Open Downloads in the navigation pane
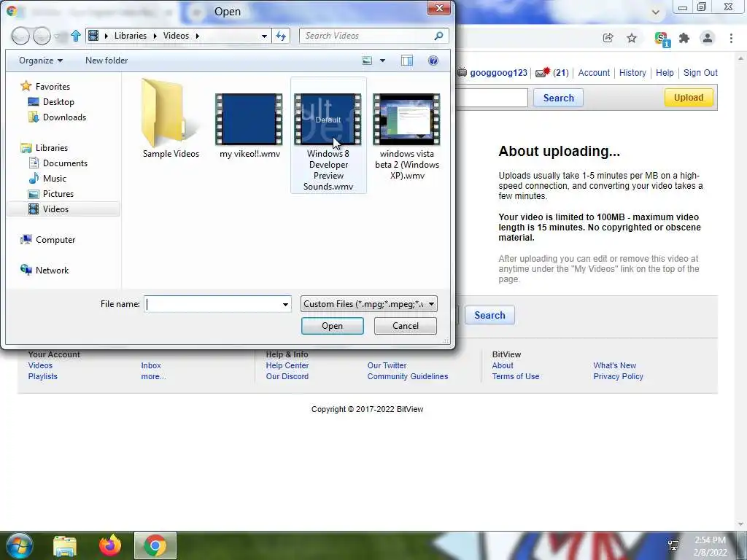The image size is (747, 560). 57,117
